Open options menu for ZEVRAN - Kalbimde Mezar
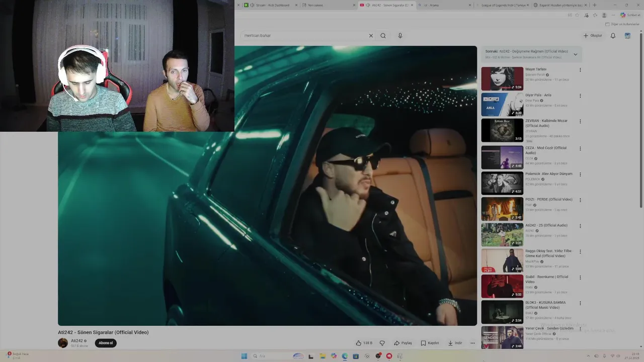 point(580,121)
